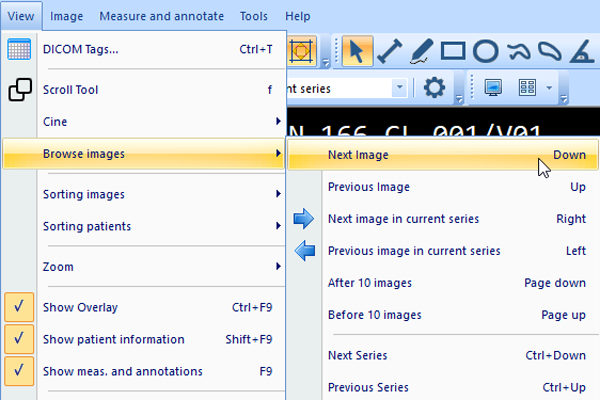
Task: Click the monitor display icon
Action: click(x=492, y=88)
